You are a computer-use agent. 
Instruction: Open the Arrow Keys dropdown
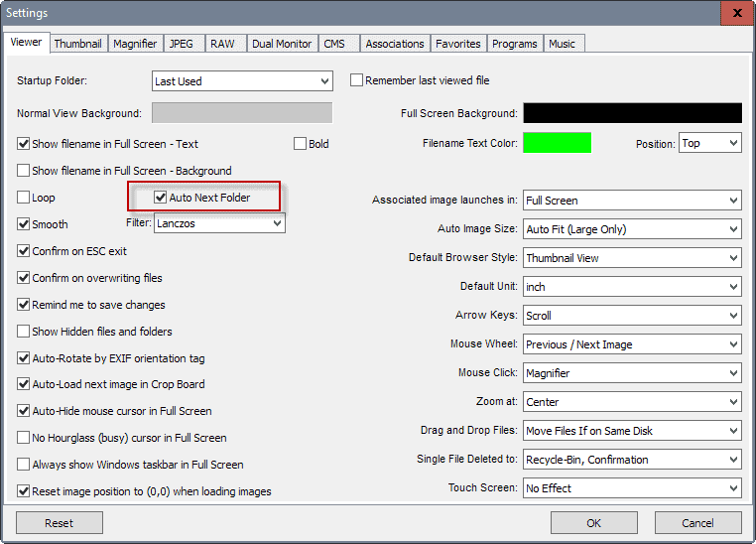(x=633, y=316)
